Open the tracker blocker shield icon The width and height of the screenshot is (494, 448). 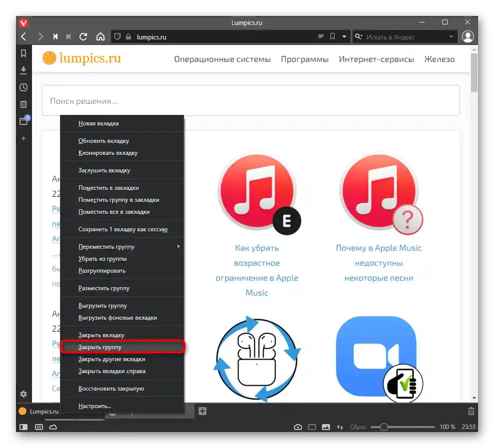tap(117, 37)
